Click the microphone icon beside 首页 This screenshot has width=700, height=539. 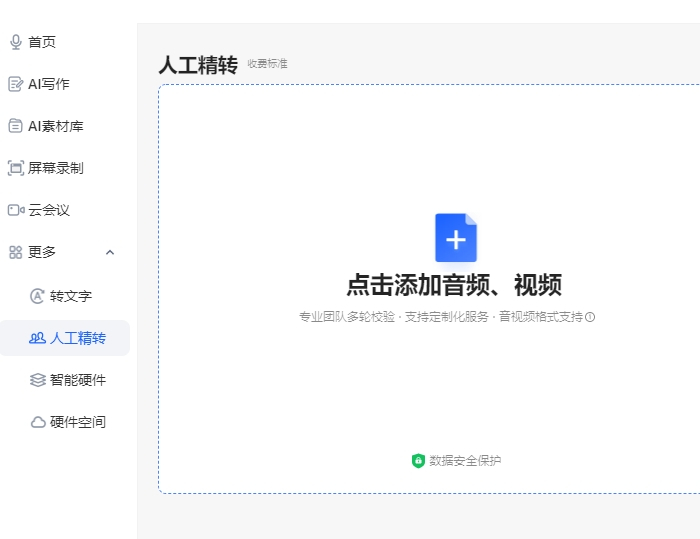pos(15,42)
